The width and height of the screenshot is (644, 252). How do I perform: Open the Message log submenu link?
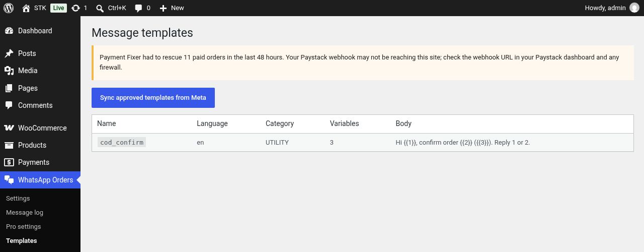[x=25, y=213]
